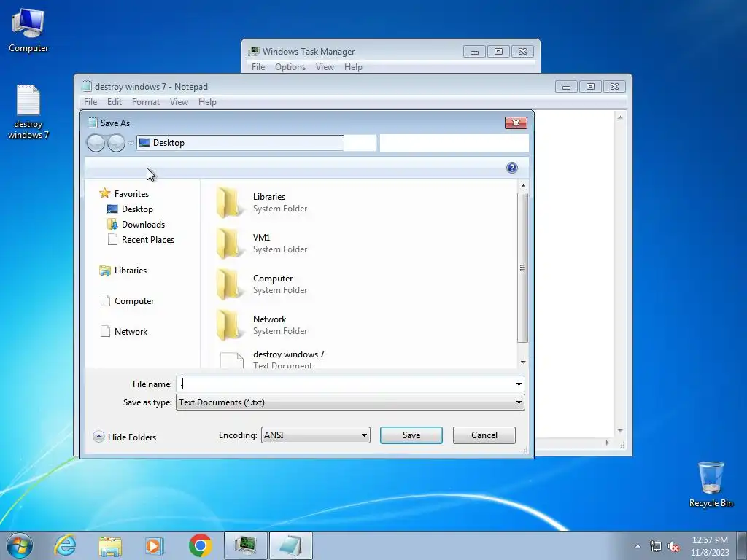Open the recent locations arrow beside navigation buttons
This screenshot has height=560, width=747.
pyautogui.click(x=131, y=144)
